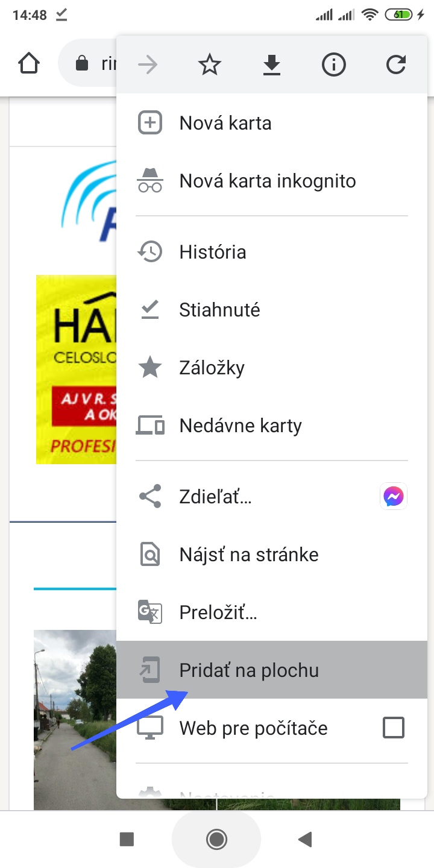
Task: Open Nová karta menu item
Action: [225, 123]
